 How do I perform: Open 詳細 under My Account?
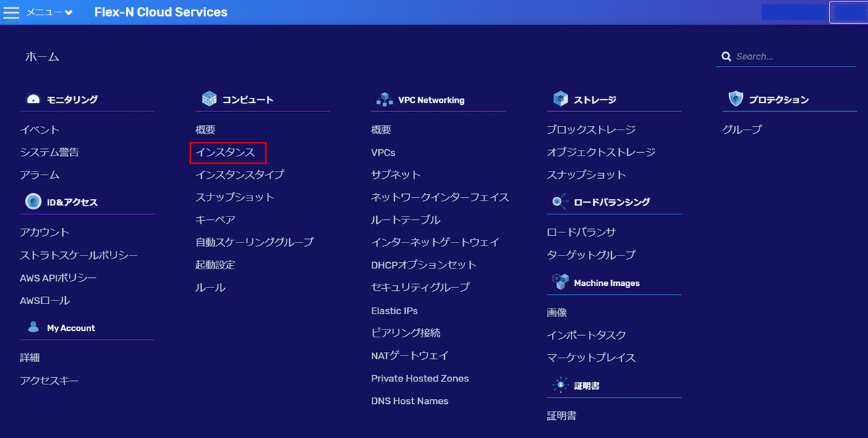pos(30,358)
